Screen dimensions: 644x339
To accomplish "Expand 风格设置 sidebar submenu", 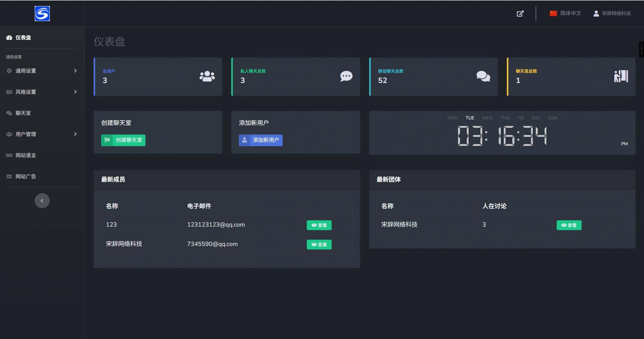I will [42, 92].
